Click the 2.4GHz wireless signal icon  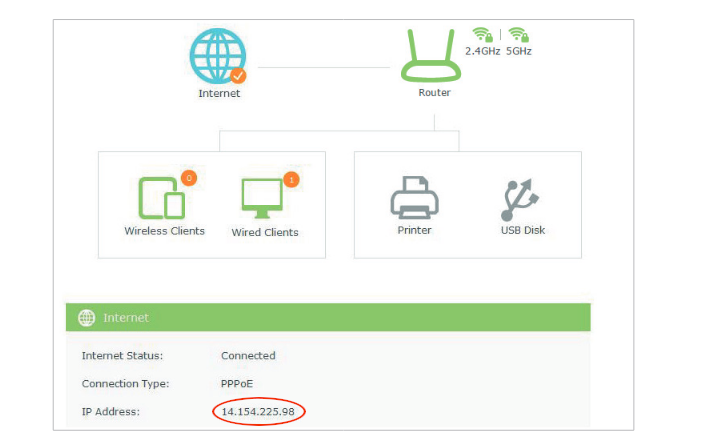click(x=482, y=36)
